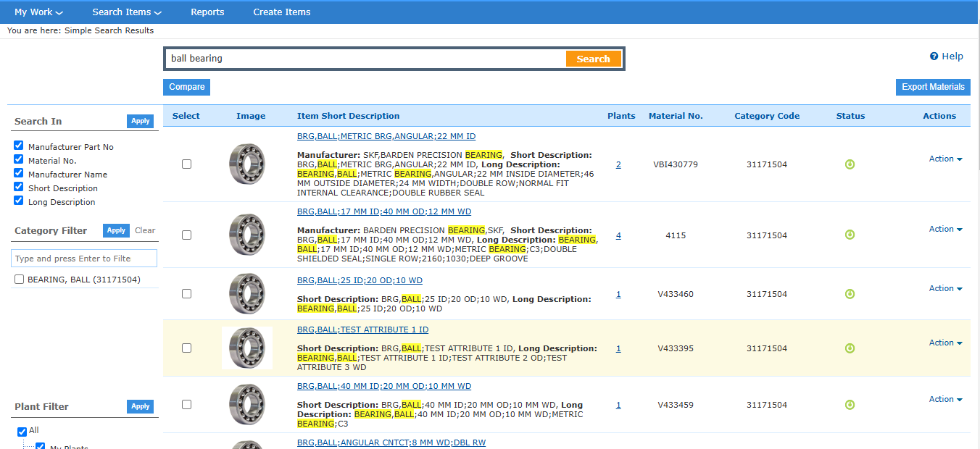980x449 pixels.
Task: Click the category filter text field
Action: (84, 259)
